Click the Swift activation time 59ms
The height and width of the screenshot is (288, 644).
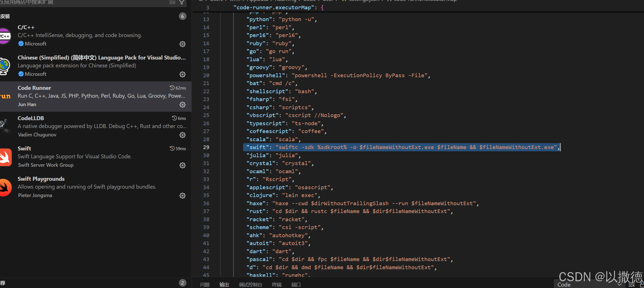pyautogui.click(x=178, y=148)
